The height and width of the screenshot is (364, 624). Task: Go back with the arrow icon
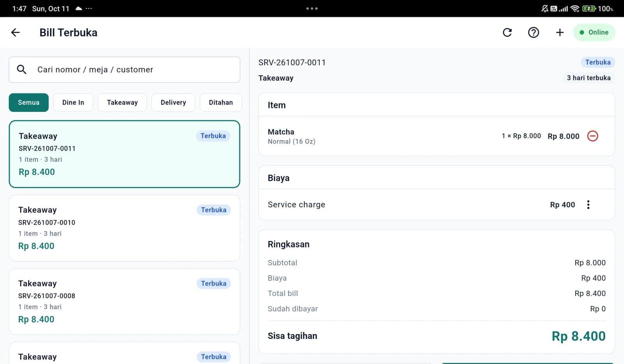click(x=16, y=32)
